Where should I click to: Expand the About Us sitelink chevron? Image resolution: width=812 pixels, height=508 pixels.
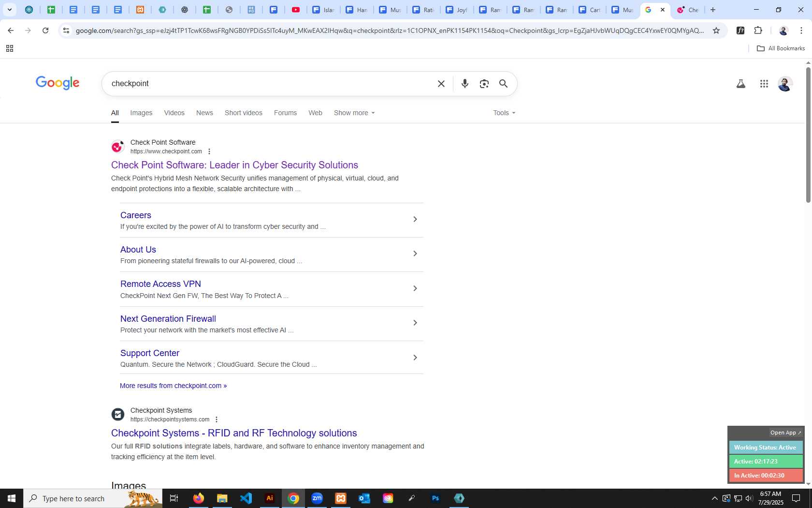[x=415, y=254]
